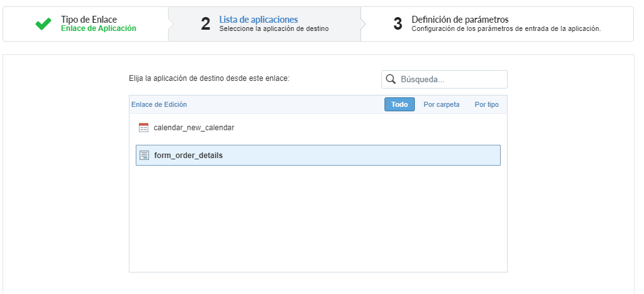This screenshot has height=294, width=644.
Task: Open the Definición de parámetros step
Action: [x=497, y=24]
